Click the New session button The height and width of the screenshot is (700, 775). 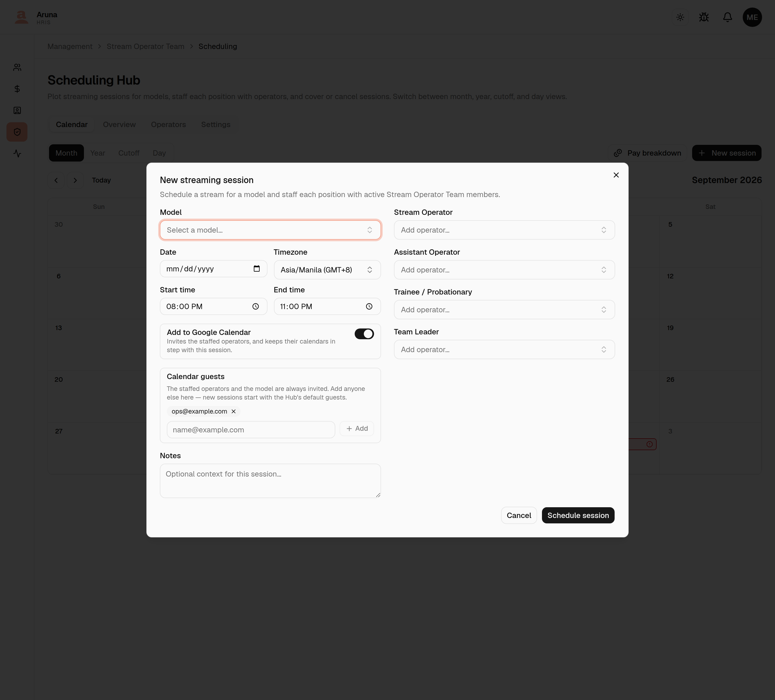point(727,153)
